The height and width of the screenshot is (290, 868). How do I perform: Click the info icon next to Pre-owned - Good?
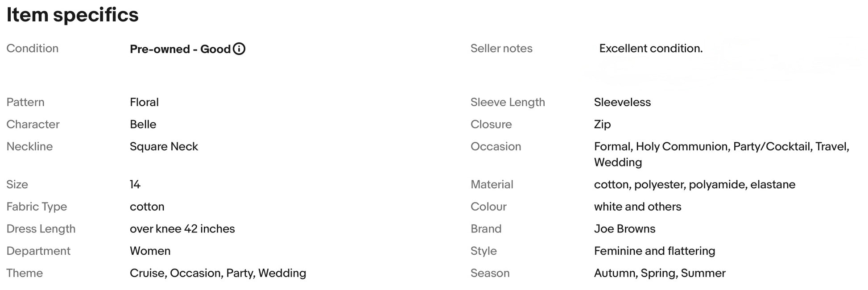239,49
